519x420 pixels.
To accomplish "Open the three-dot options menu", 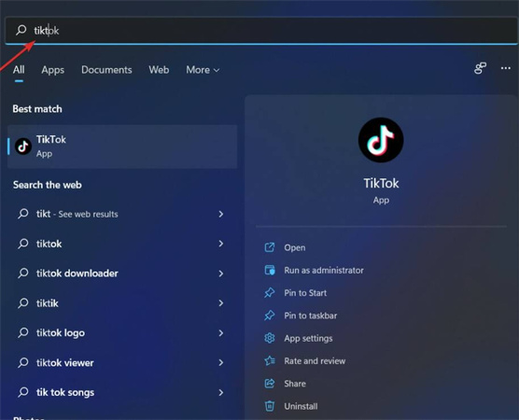I will (505, 68).
